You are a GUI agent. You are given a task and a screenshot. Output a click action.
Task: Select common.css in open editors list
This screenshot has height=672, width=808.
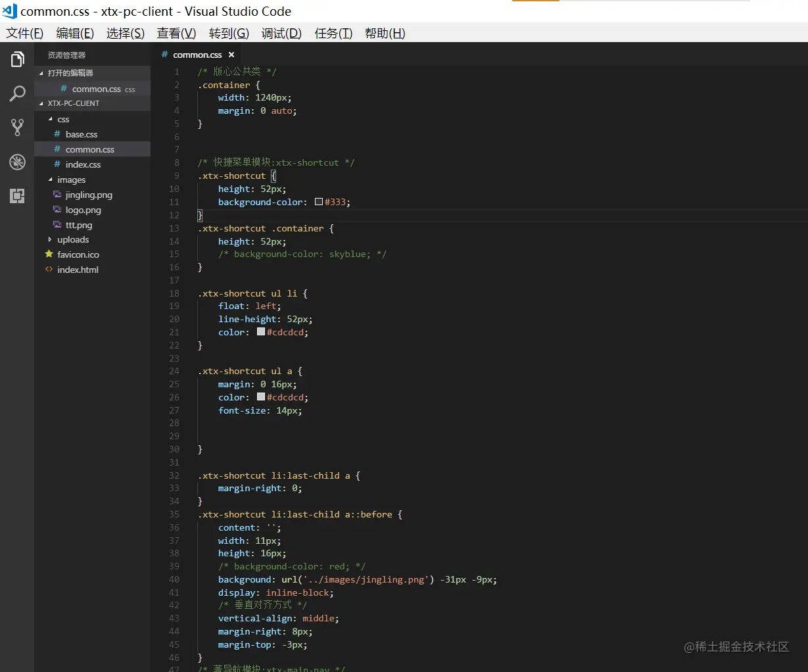(93, 89)
